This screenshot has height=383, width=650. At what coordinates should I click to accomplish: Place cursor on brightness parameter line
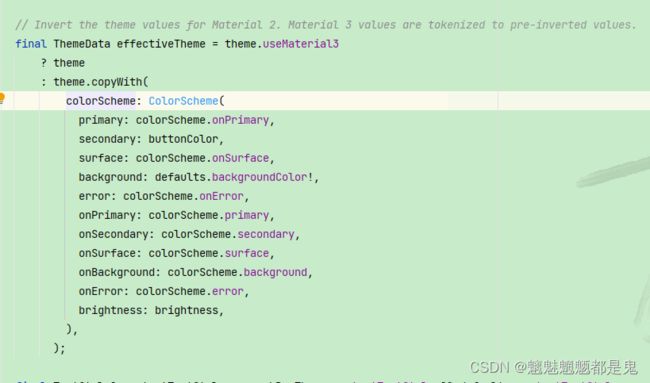pos(151,310)
